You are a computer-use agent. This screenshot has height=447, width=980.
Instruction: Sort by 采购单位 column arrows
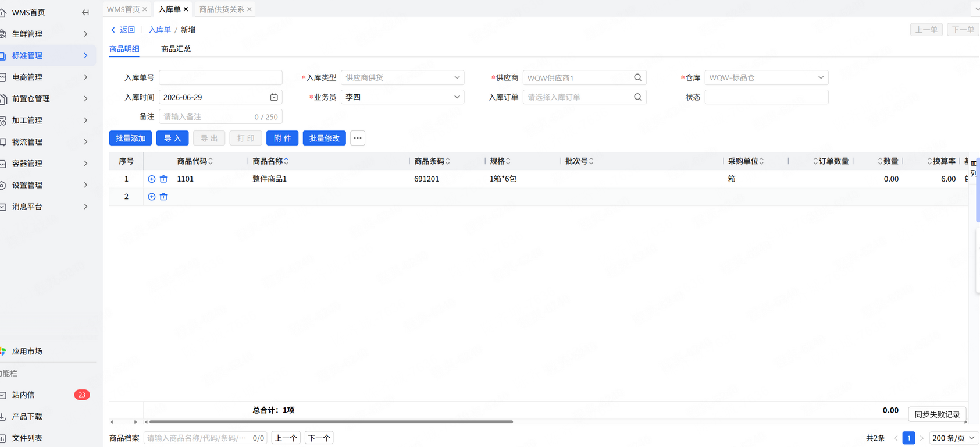click(x=761, y=161)
